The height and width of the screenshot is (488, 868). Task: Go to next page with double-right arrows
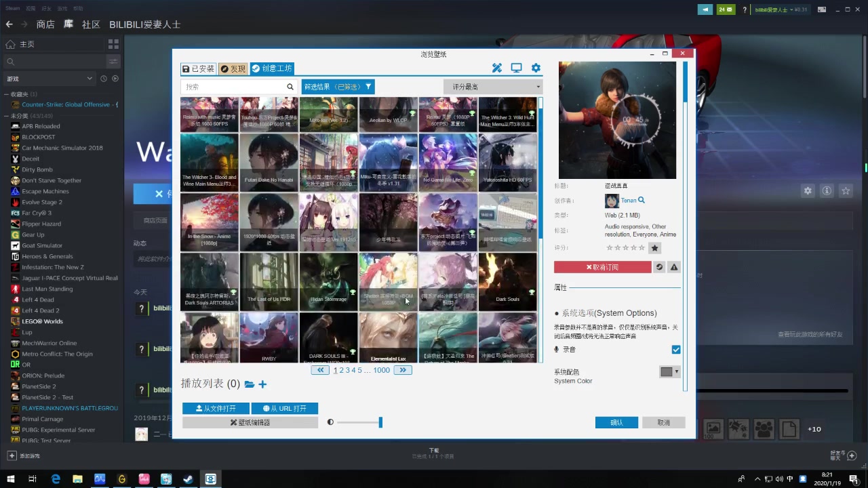click(403, 370)
